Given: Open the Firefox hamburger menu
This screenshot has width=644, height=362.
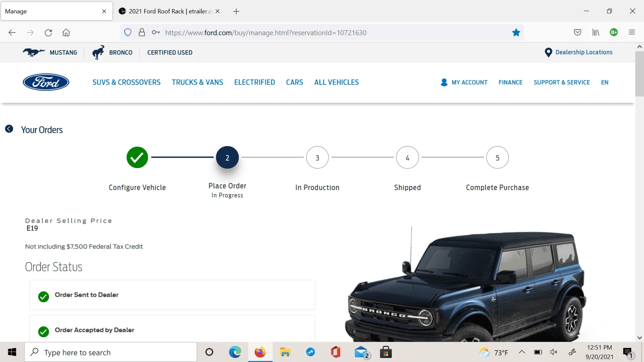Looking at the screenshot, I should point(632,33).
